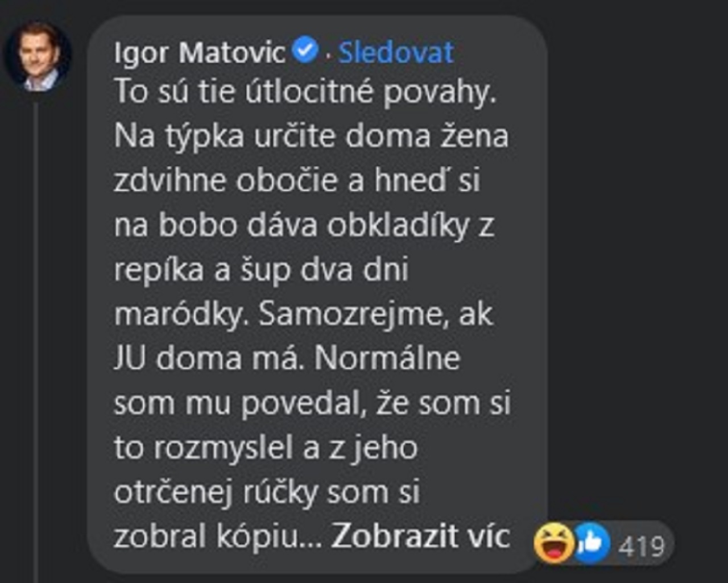Open the 419 reactions count
Image resolution: width=728 pixels, height=583 pixels.
click(642, 547)
